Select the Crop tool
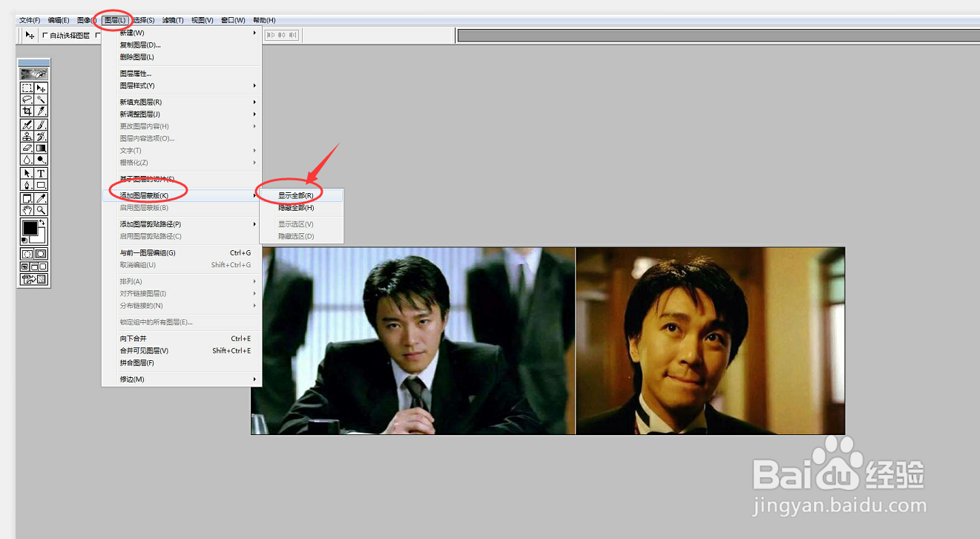Screen dimensions: 980x539 27,111
